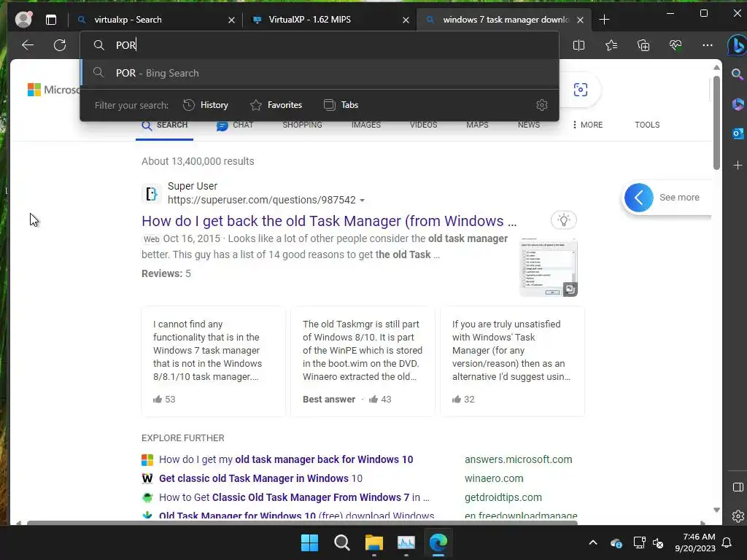
Task: Open taskbar Search magnifier
Action: pos(341,542)
